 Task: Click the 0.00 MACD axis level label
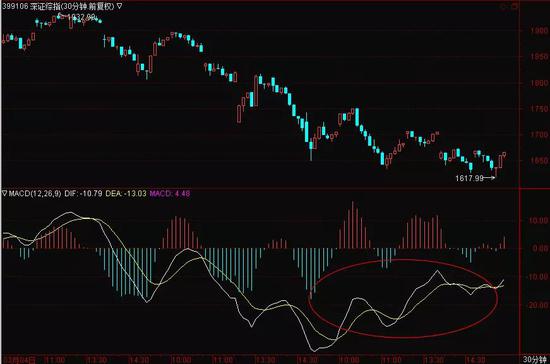[x=540, y=249]
